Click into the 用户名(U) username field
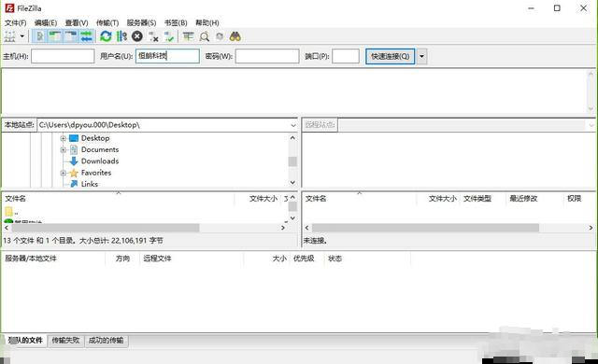The width and height of the screenshot is (598, 364). coord(167,56)
